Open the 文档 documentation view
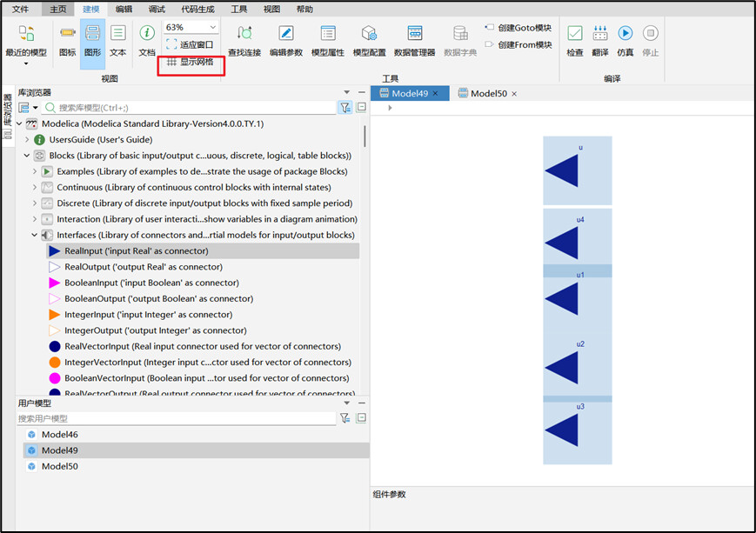The width and height of the screenshot is (756, 533). [x=147, y=42]
